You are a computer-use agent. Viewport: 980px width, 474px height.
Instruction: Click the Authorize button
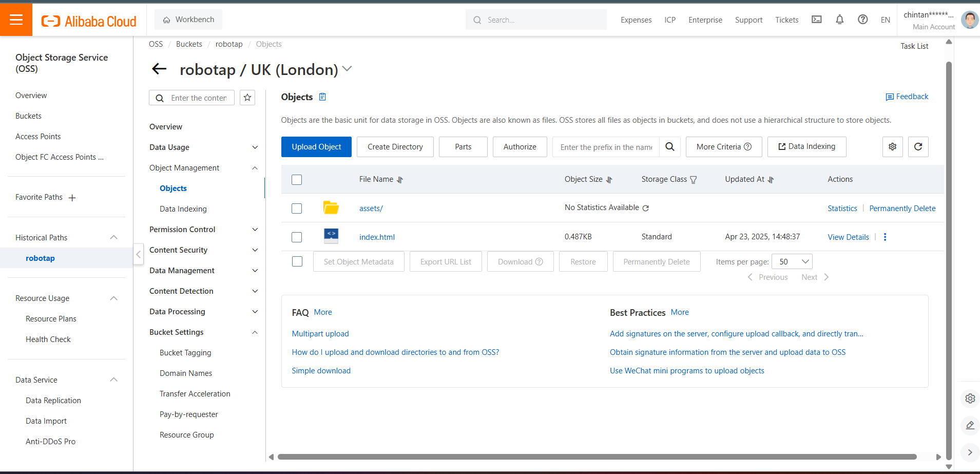(x=520, y=147)
